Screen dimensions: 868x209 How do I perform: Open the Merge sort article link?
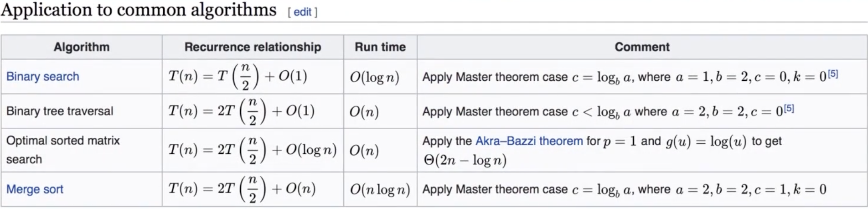(x=35, y=189)
